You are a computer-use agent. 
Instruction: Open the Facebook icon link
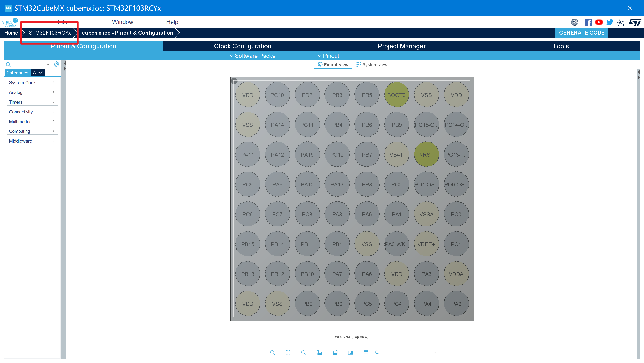click(588, 22)
